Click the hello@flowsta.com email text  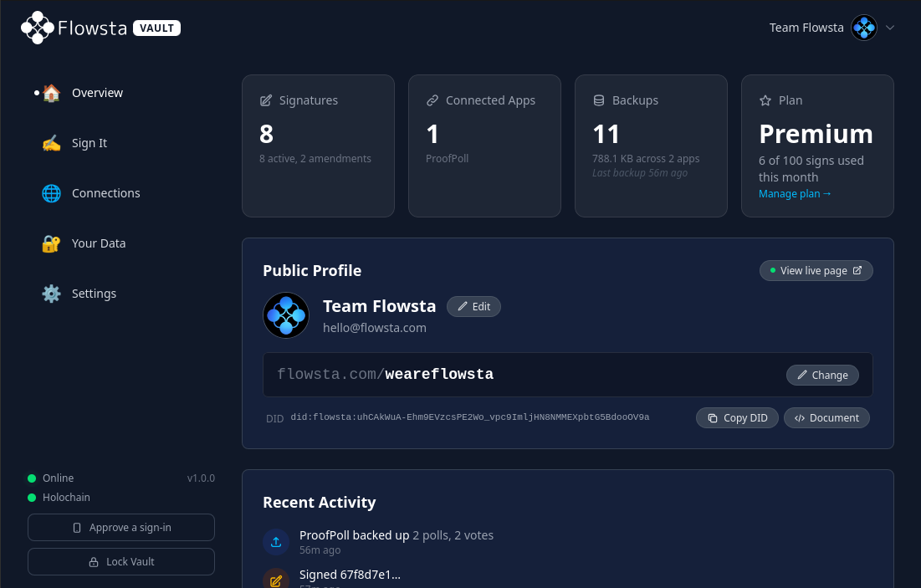pyautogui.click(x=375, y=328)
